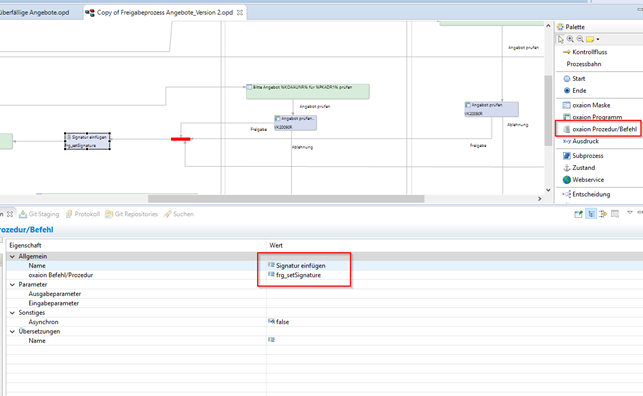The width and height of the screenshot is (643, 396).
Task: Close the properties view tab
Action: 10,214
